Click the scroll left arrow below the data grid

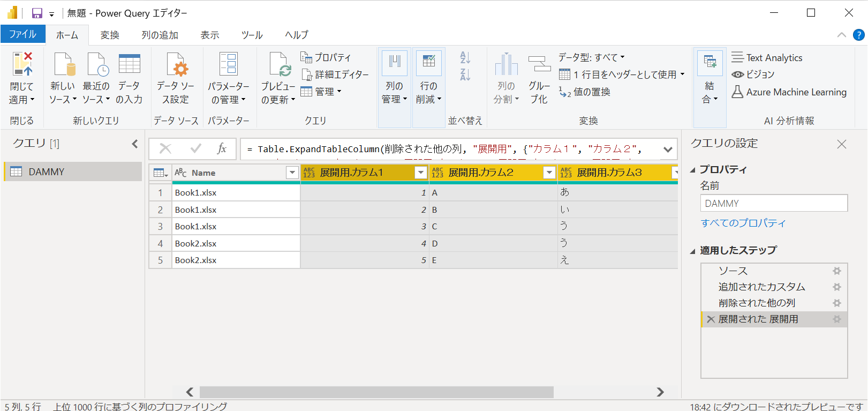tap(190, 392)
